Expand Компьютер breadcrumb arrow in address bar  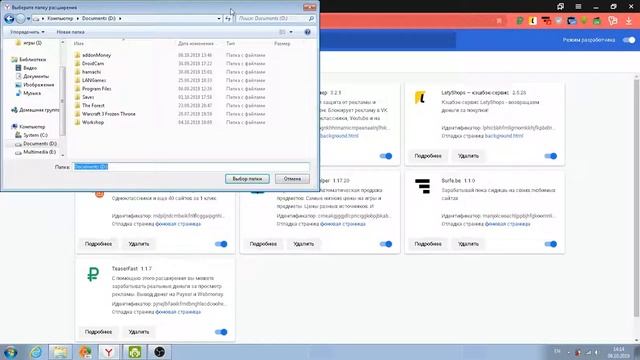pos(78,18)
